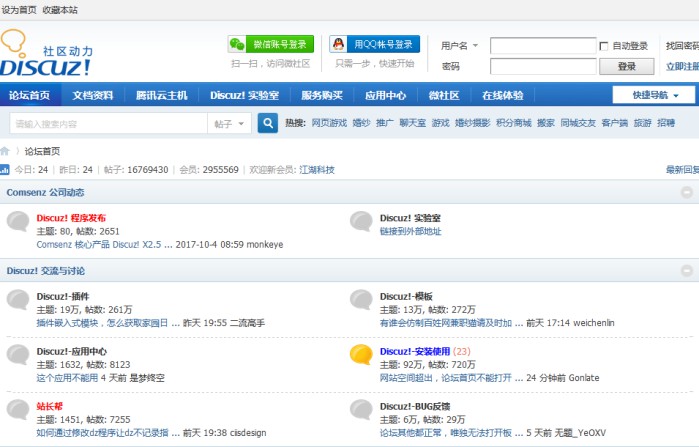Click bubble icon beside Discuz!-模板
Viewport: 699px width, 447px height.
(361, 299)
